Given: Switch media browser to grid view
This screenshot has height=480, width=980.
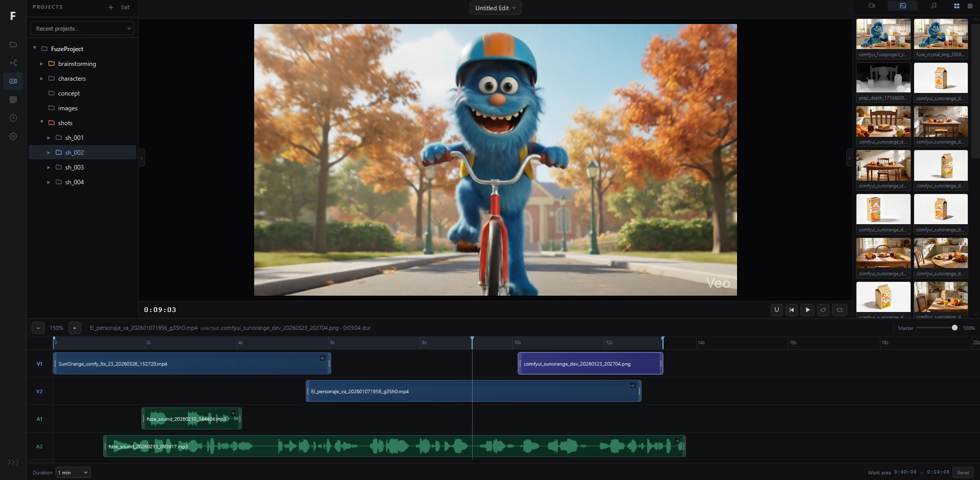Looking at the screenshot, I should coord(957,6).
